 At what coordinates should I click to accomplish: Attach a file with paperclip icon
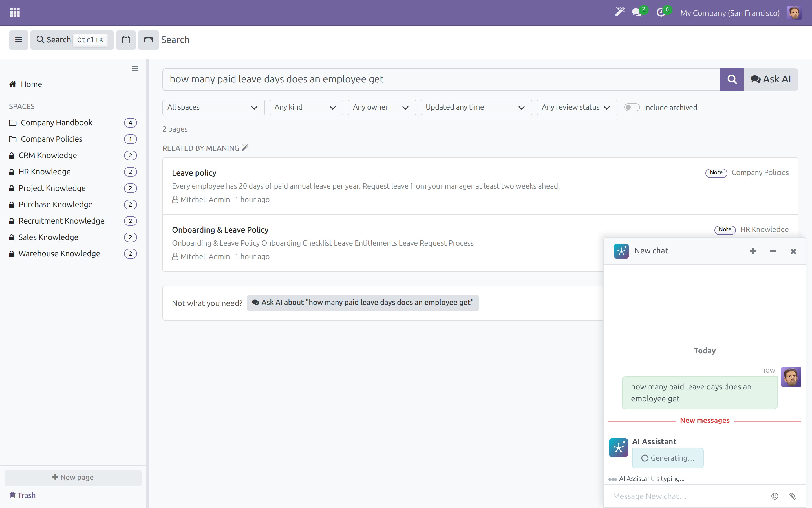point(793,496)
